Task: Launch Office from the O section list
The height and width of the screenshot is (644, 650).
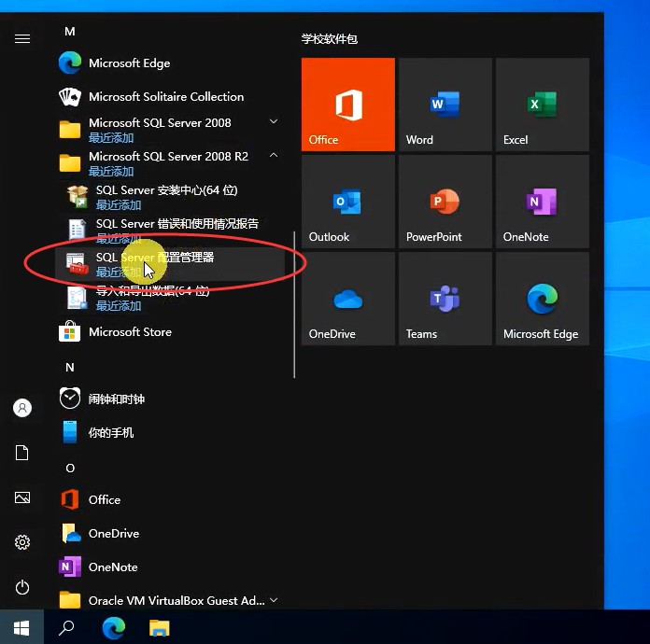Action: click(x=170, y=499)
